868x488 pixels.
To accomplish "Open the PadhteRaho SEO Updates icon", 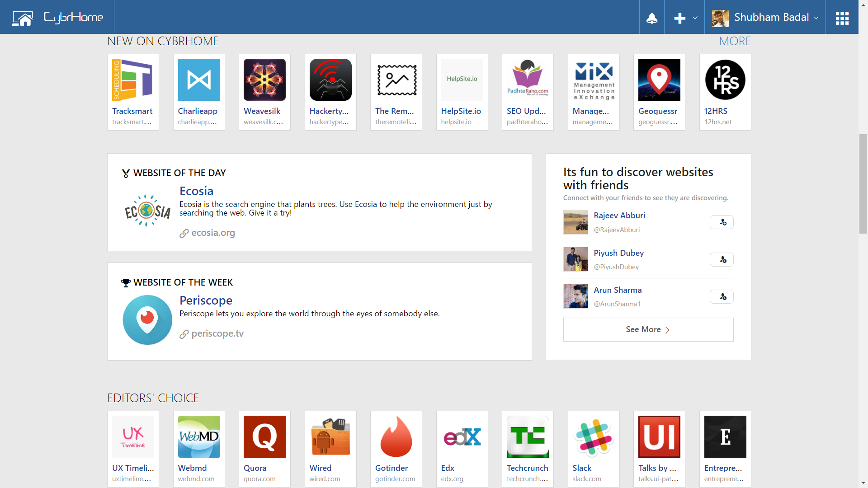I will 528,80.
